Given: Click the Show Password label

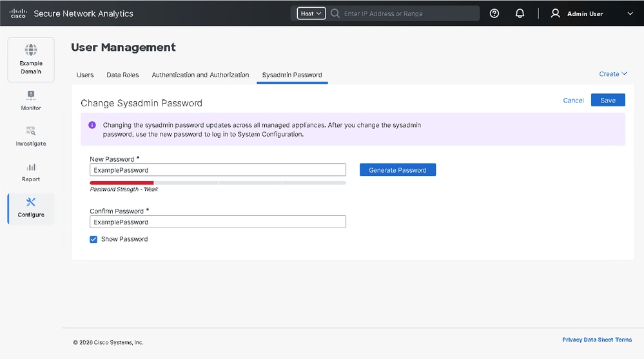Looking at the screenshot, I should [x=124, y=239].
